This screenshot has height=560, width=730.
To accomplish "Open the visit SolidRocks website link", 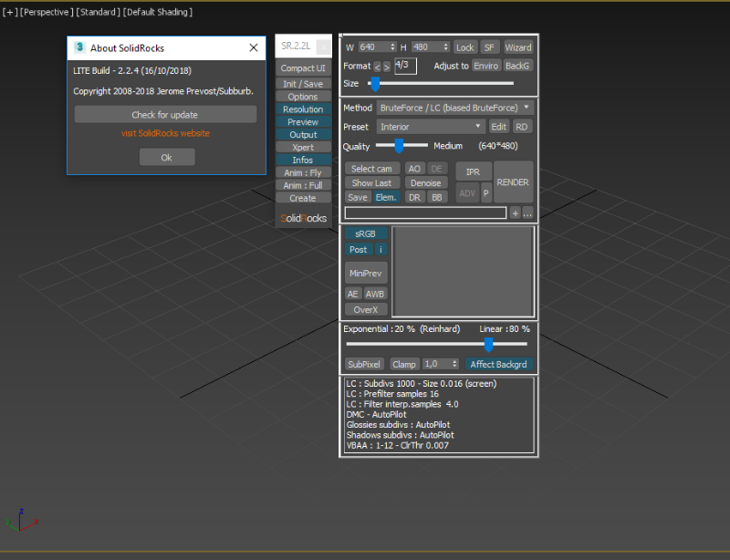I will pos(165,133).
